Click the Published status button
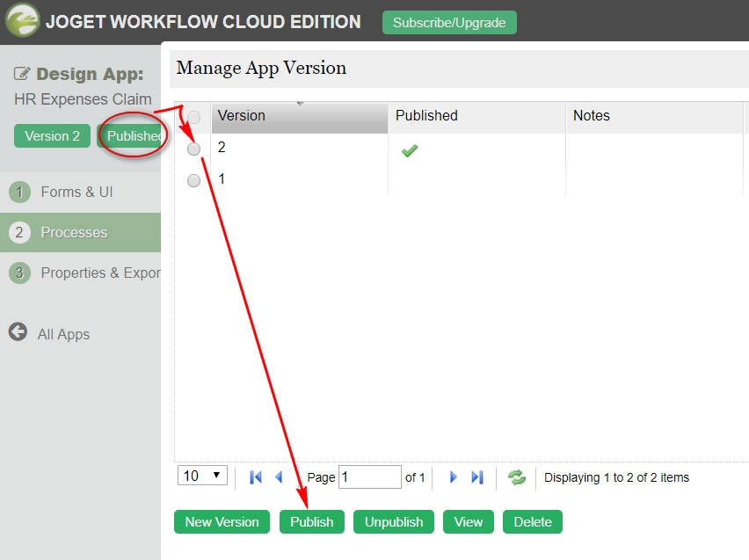The height and width of the screenshot is (560, 749). pos(130,135)
